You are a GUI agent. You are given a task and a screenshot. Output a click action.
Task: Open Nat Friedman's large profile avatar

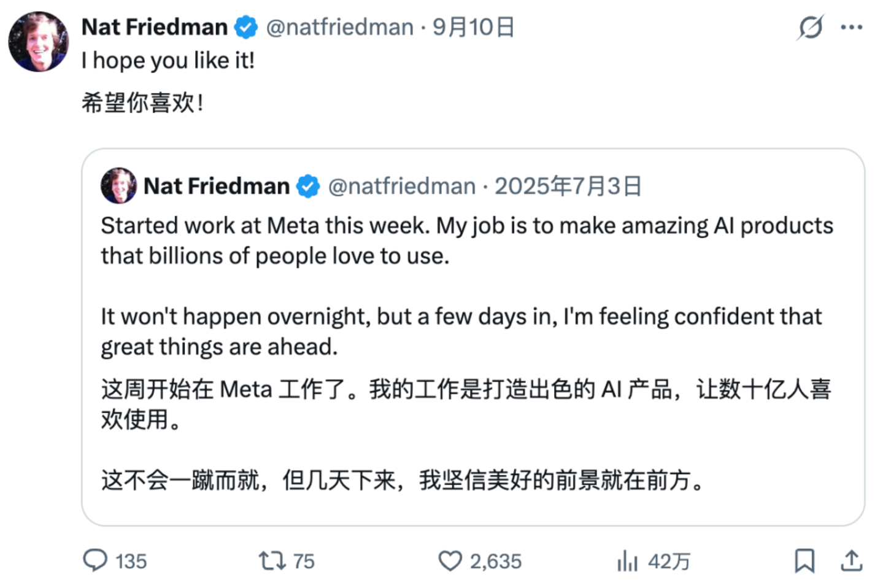[38, 41]
